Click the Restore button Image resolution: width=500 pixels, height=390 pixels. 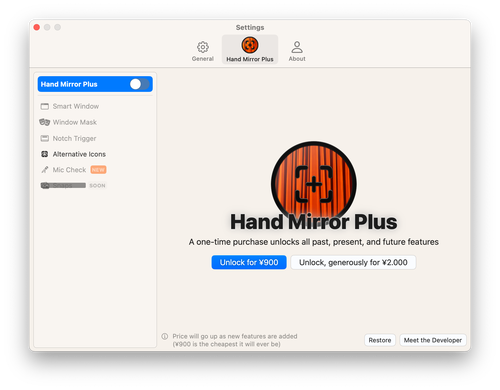(x=380, y=340)
